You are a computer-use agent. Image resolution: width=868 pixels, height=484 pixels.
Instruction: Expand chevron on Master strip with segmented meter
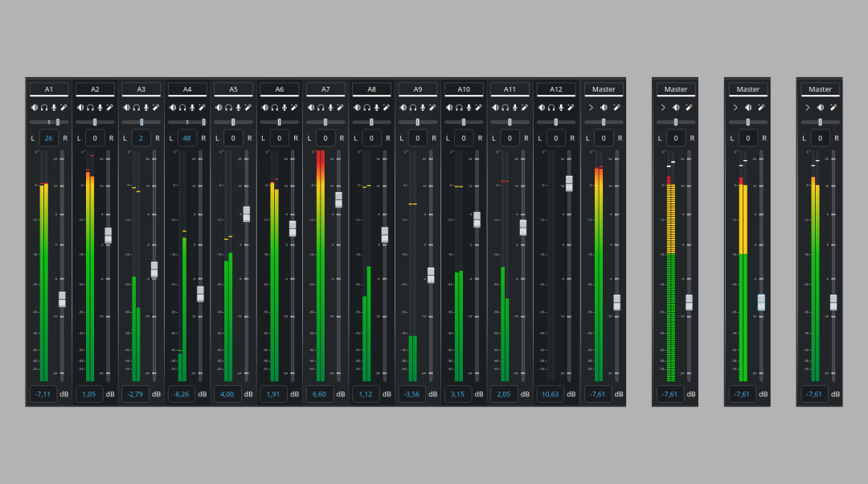(x=663, y=107)
